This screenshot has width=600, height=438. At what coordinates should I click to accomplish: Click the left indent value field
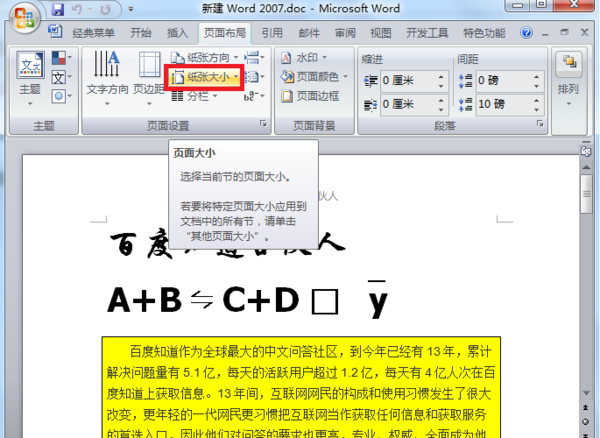408,81
